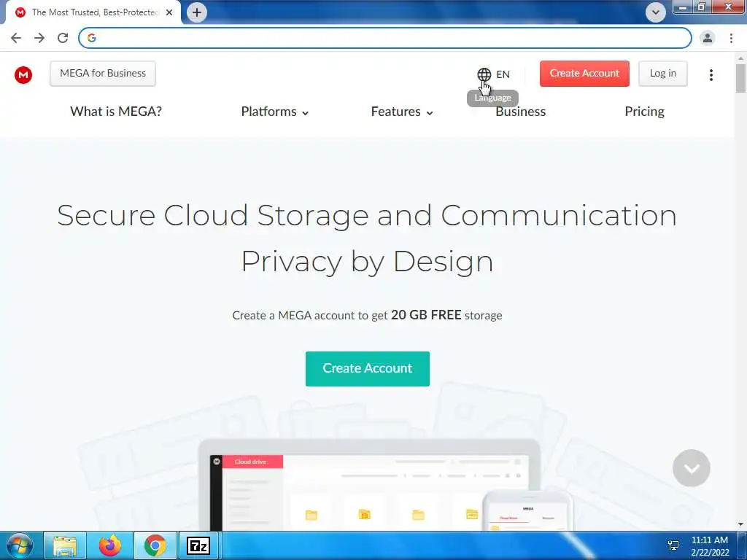Click the round scroll-down arrow button
Image resolution: width=747 pixels, height=560 pixels.
click(692, 468)
